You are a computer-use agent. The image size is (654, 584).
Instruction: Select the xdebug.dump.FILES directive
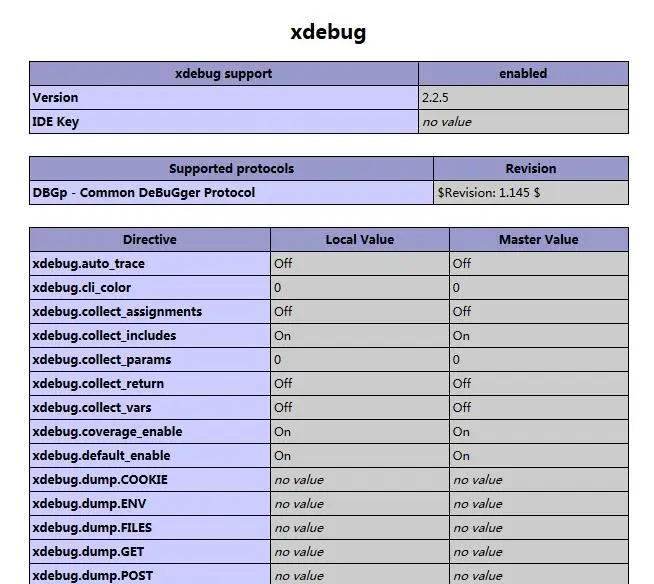pyautogui.click(x=150, y=528)
